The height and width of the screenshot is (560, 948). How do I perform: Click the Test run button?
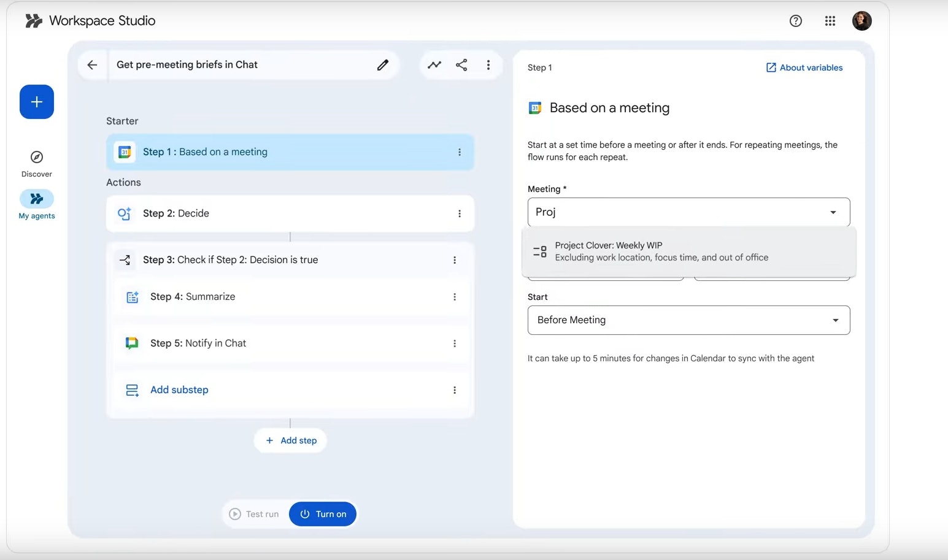(x=254, y=514)
